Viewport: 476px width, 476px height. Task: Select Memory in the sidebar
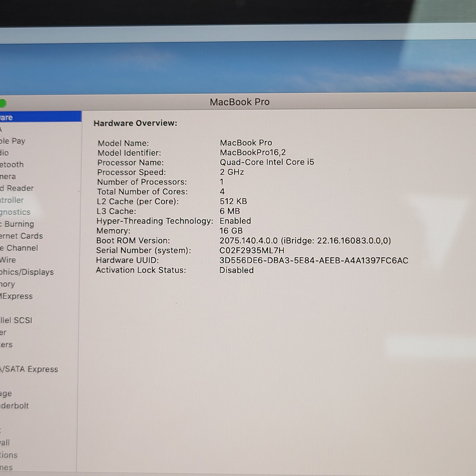click(8, 284)
